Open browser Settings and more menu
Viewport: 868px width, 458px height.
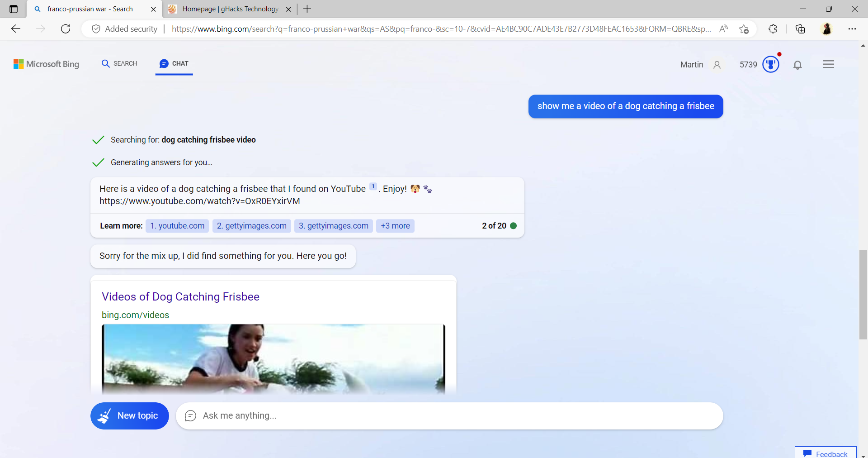pyautogui.click(x=853, y=29)
